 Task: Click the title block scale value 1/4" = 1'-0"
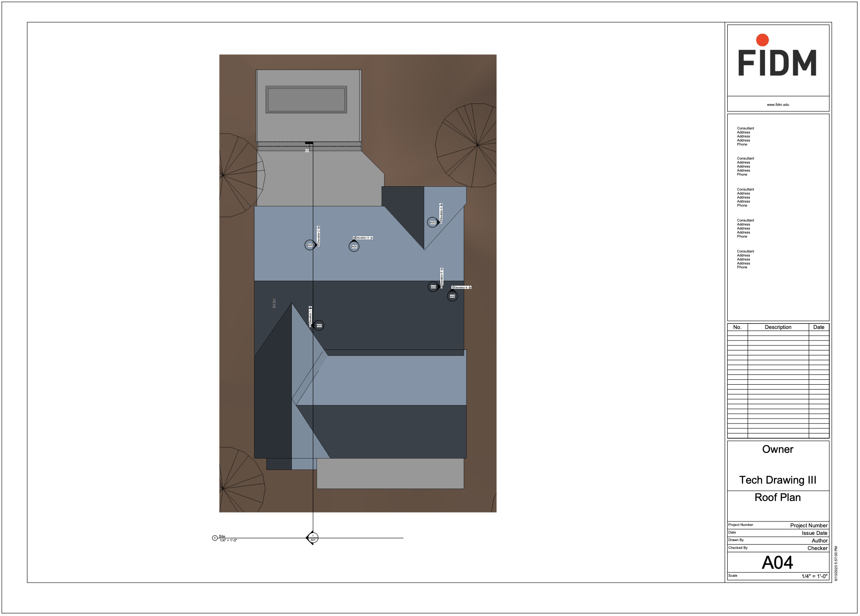[x=815, y=576]
